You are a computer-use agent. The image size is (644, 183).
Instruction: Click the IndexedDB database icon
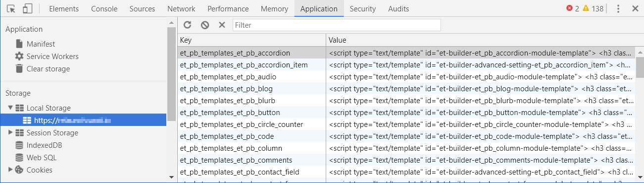[19, 145]
